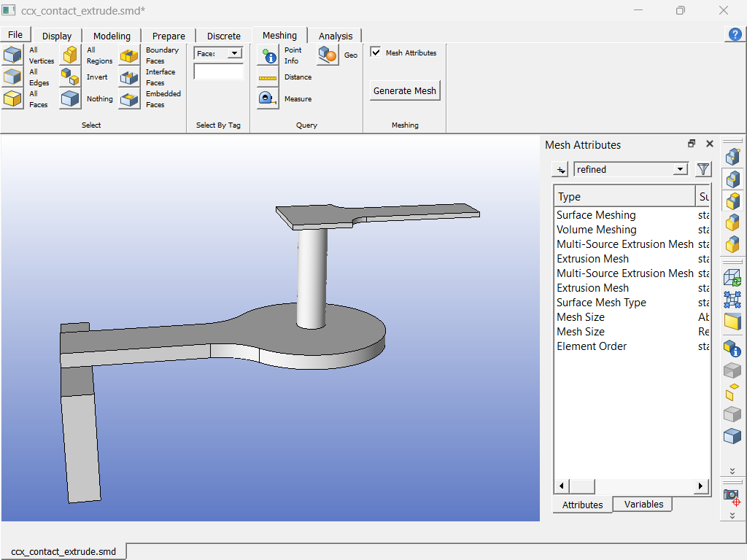Open the blue help question mark

pyautogui.click(x=735, y=34)
